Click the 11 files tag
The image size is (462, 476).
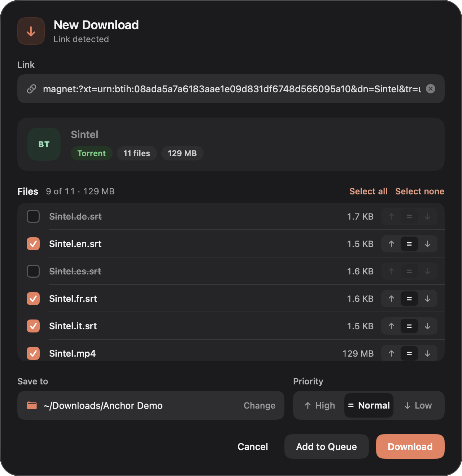(137, 153)
